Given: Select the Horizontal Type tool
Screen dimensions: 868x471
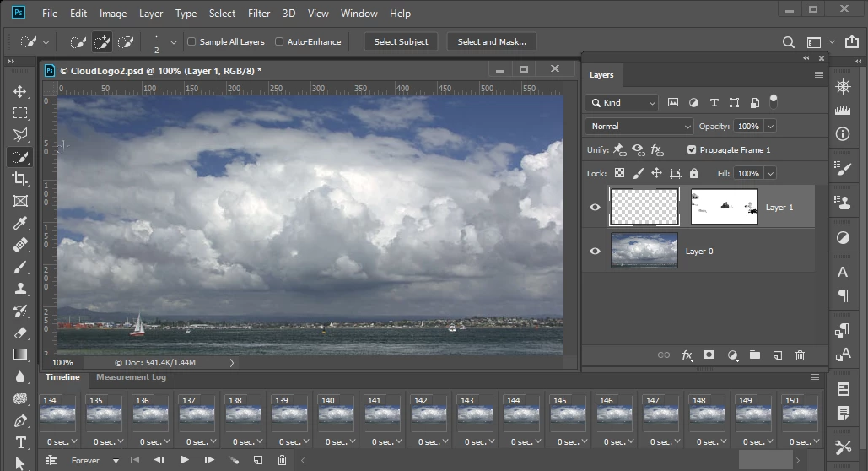Looking at the screenshot, I should (x=20, y=442).
